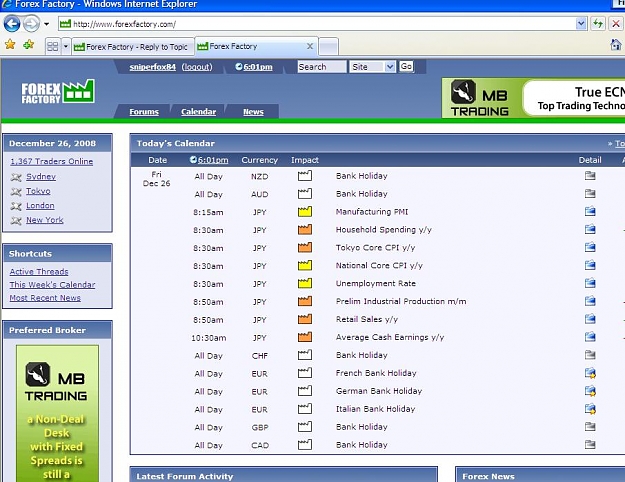Open detail folder for Tokyo Core CPI

[x=590, y=247]
